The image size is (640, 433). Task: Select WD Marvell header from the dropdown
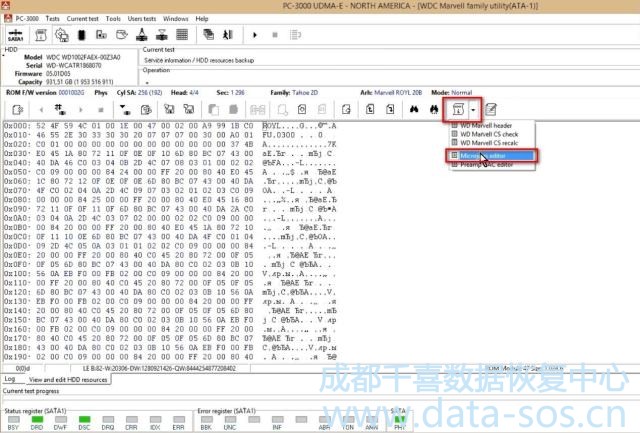click(x=486, y=125)
